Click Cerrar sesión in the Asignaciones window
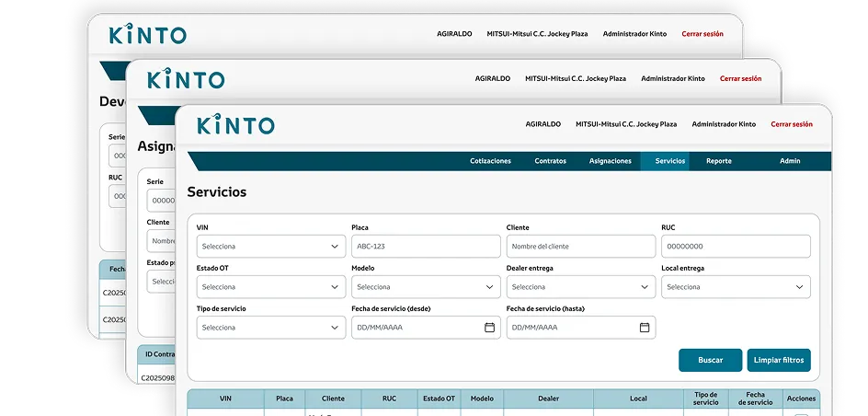868x416 pixels. [x=741, y=78]
